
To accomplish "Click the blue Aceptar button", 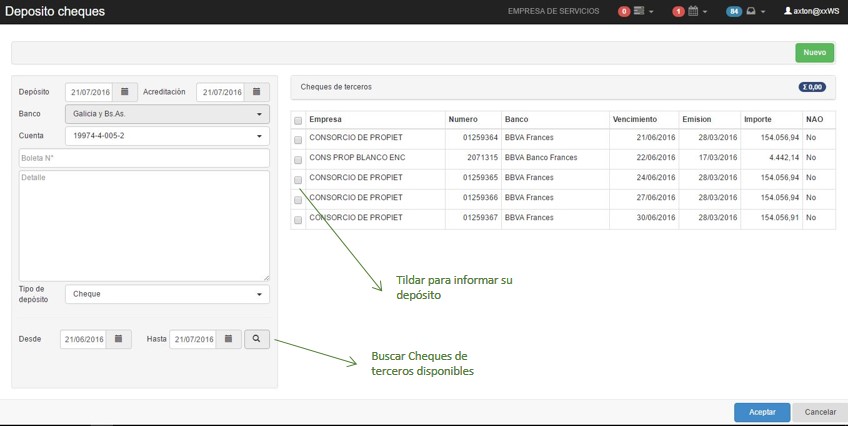I will pyautogui.click(x=761, y=412).
